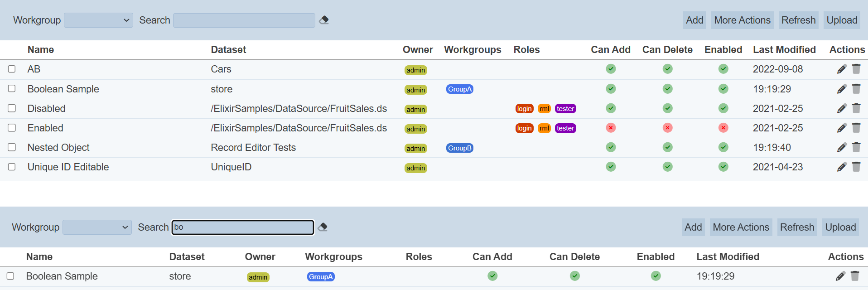This screenshot has width=868, height=290.
Task: Expand the bottom Workgroup dropdown
Action: click(x=97, y=227)
